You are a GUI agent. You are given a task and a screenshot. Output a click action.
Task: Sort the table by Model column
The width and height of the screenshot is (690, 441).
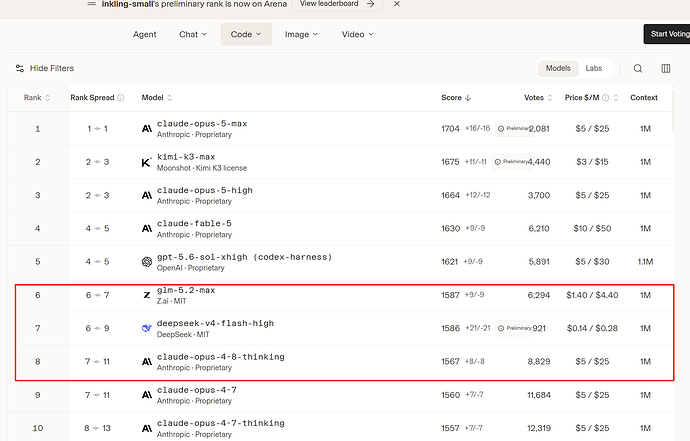157,98
